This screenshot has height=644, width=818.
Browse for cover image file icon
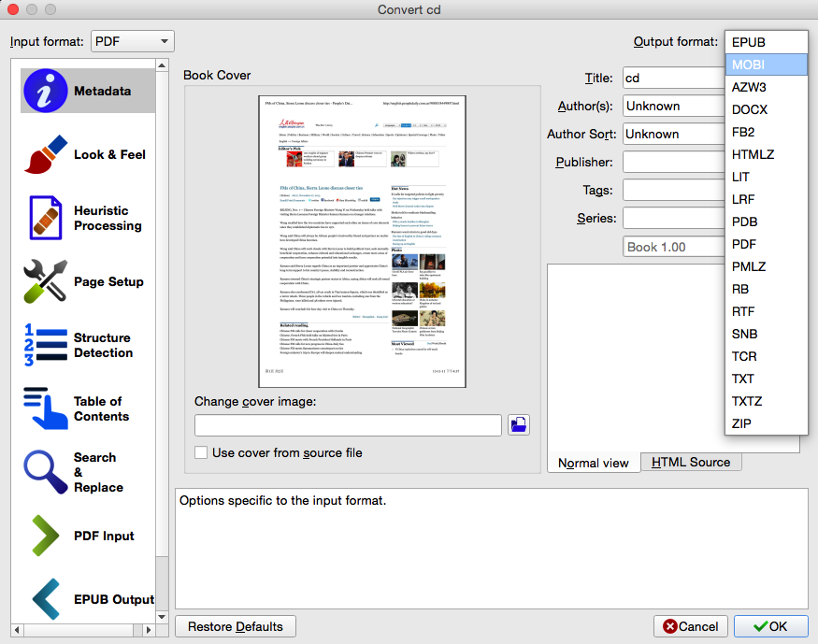point(519,425)
